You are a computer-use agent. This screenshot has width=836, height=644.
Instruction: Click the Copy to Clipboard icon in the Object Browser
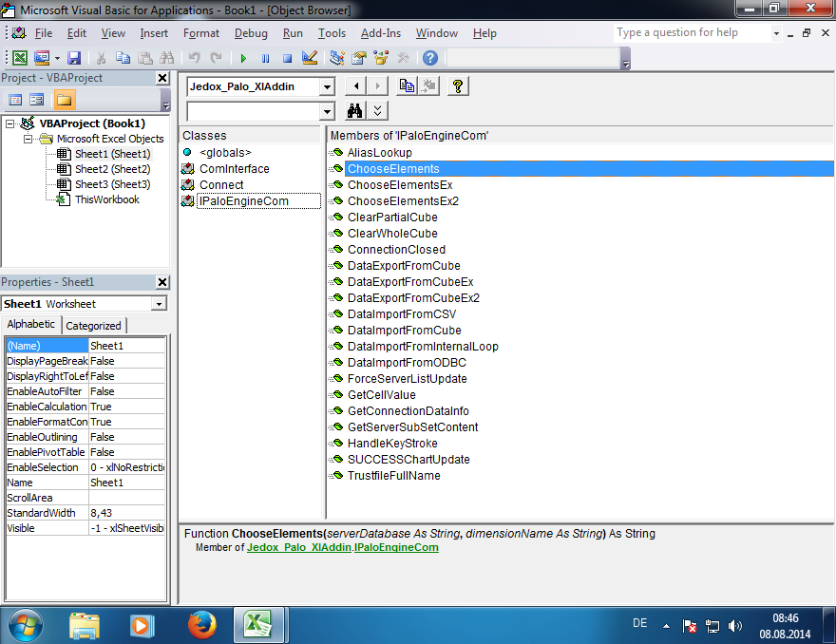pyautogui.click(x=407, y=85)
